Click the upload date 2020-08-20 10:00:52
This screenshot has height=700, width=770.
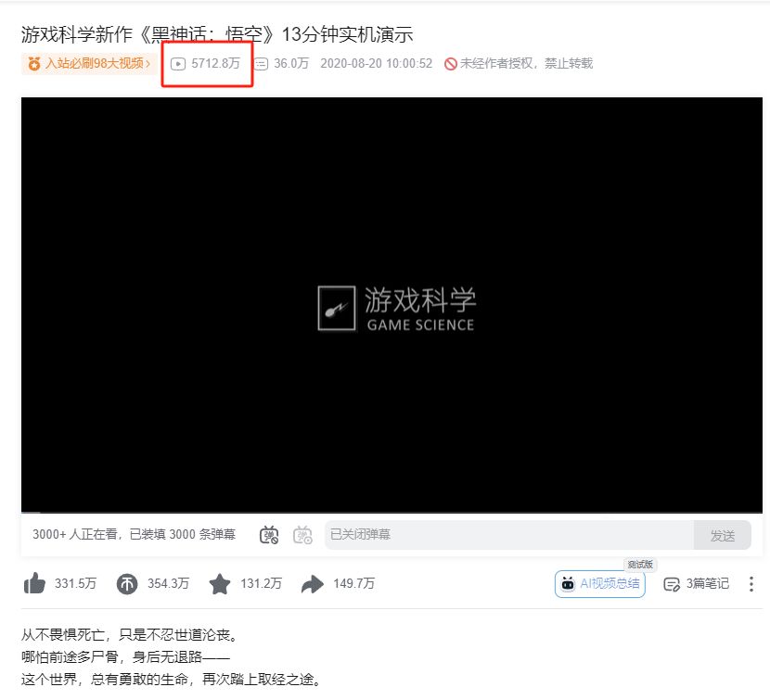pos(376,63)
